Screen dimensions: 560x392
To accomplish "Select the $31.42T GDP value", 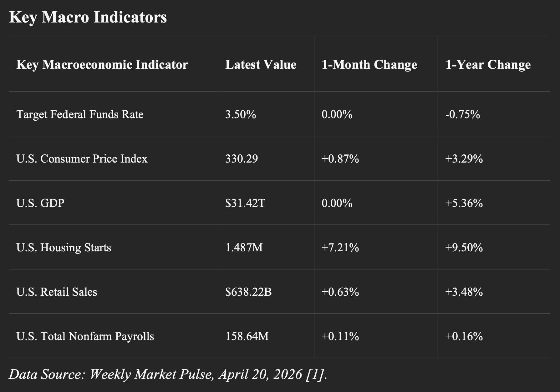I will click(245, 203).
